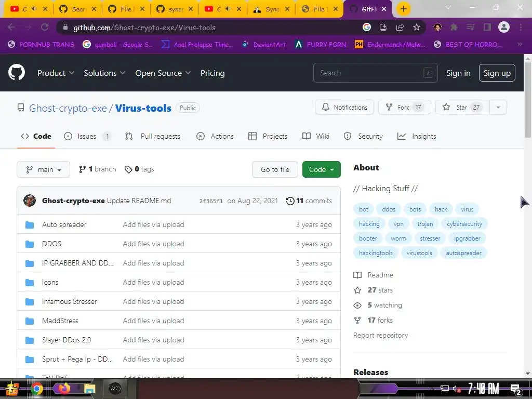
Task: Switch to the Wiki tab
Action: 315,136
